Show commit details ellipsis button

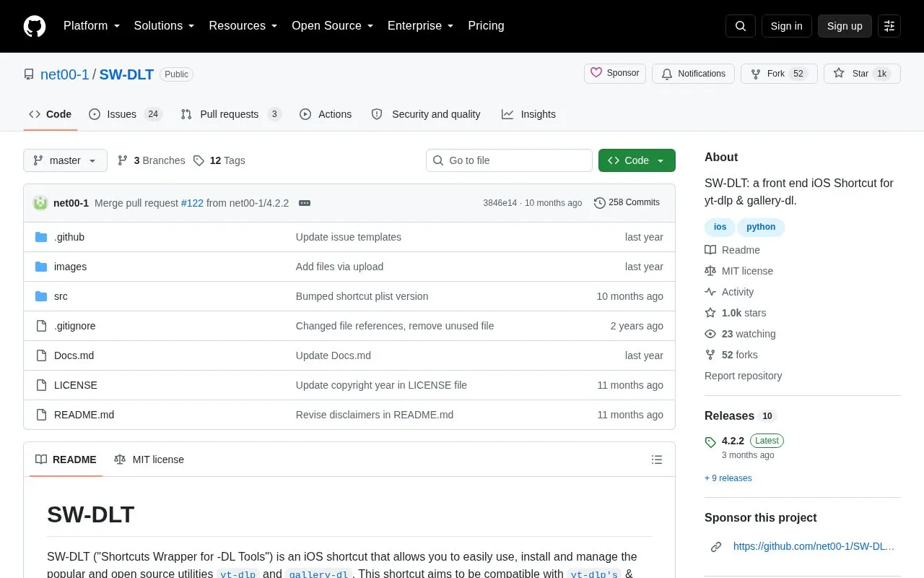coord(305,203)
